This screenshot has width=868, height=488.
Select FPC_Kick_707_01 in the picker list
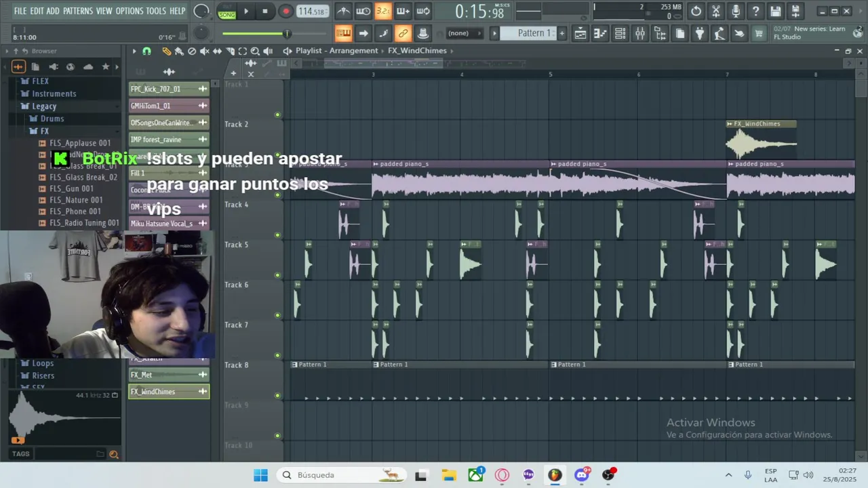tap(169, 89)
